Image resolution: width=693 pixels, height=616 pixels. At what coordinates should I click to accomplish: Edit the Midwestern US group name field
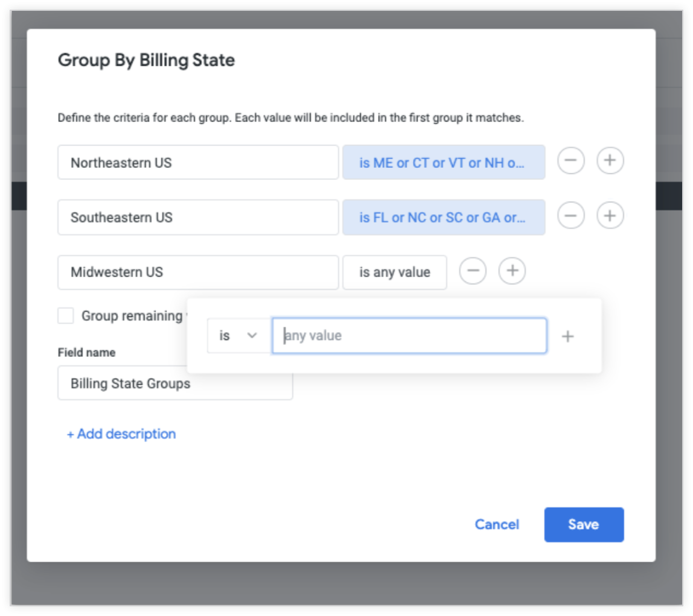click(198, 272)
